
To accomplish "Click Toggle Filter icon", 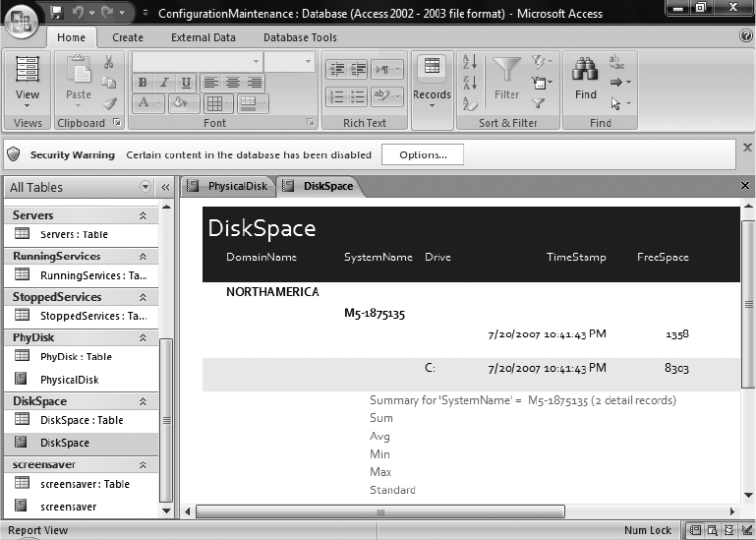I will (538, 103).
